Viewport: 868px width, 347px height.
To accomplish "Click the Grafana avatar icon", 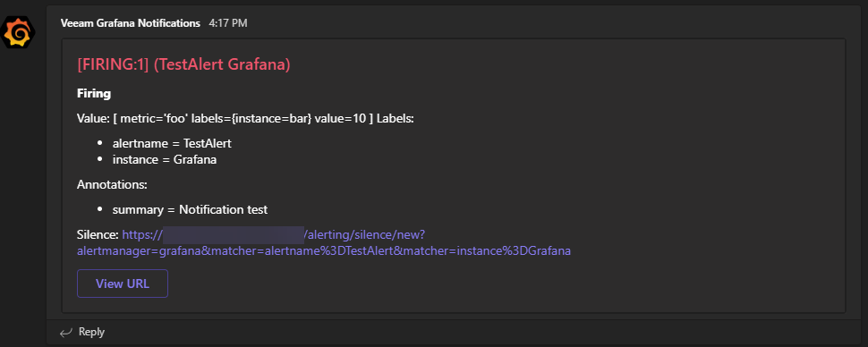I will click(x=18, y=34).
